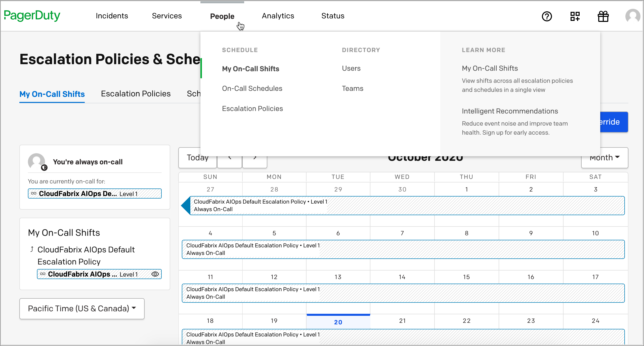Open the Services menu
Screen dimensions: 644x346
tap(167, 16)
